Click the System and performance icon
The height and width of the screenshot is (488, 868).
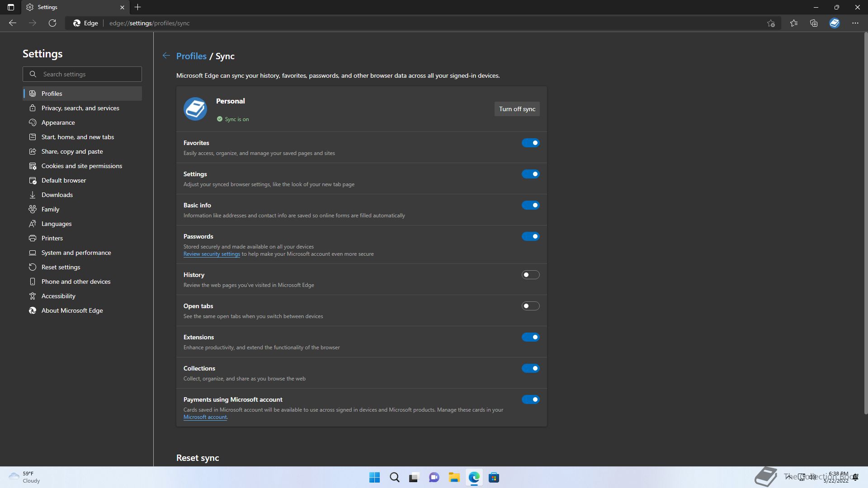(33, 253)
